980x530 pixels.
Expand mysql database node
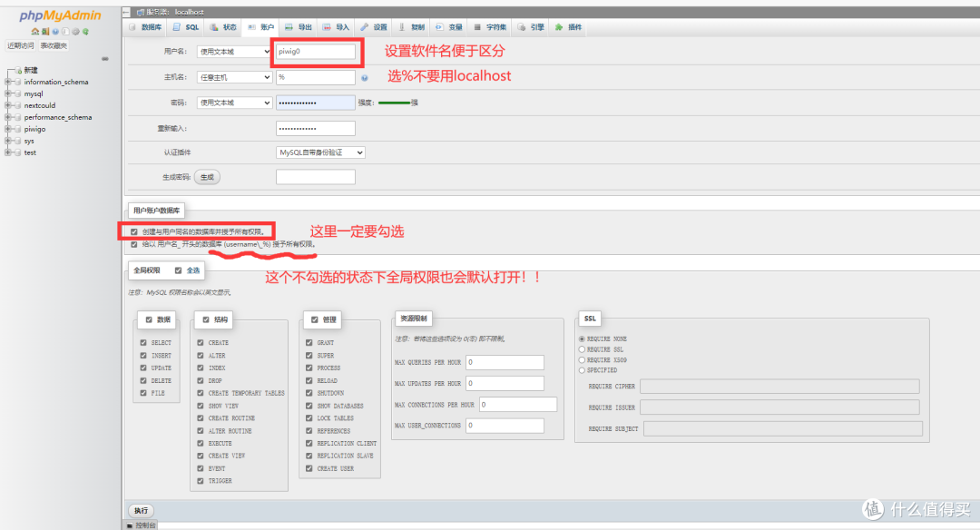click(x=7, y=93)
